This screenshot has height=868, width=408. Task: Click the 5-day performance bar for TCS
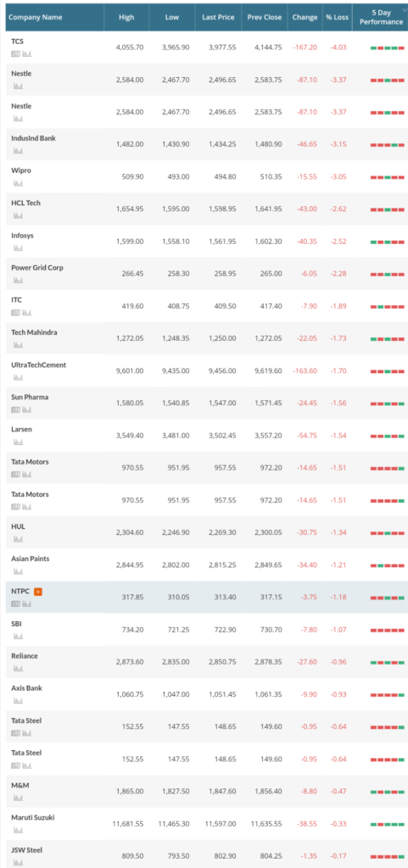(388, 48)
